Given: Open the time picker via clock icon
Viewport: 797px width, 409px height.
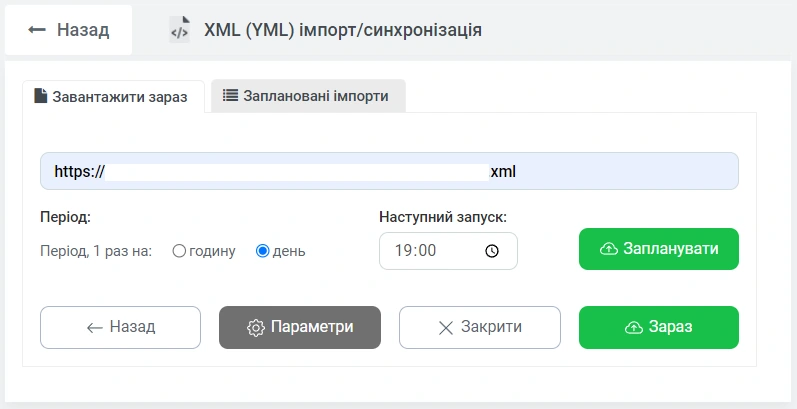Looking at the screenshot, I should 491,251.
